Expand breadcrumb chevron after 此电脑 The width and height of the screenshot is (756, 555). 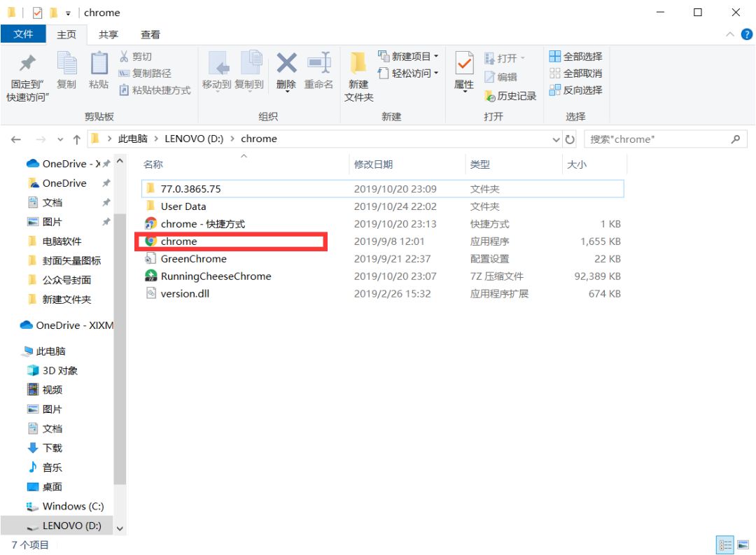[x=156, y=139]
